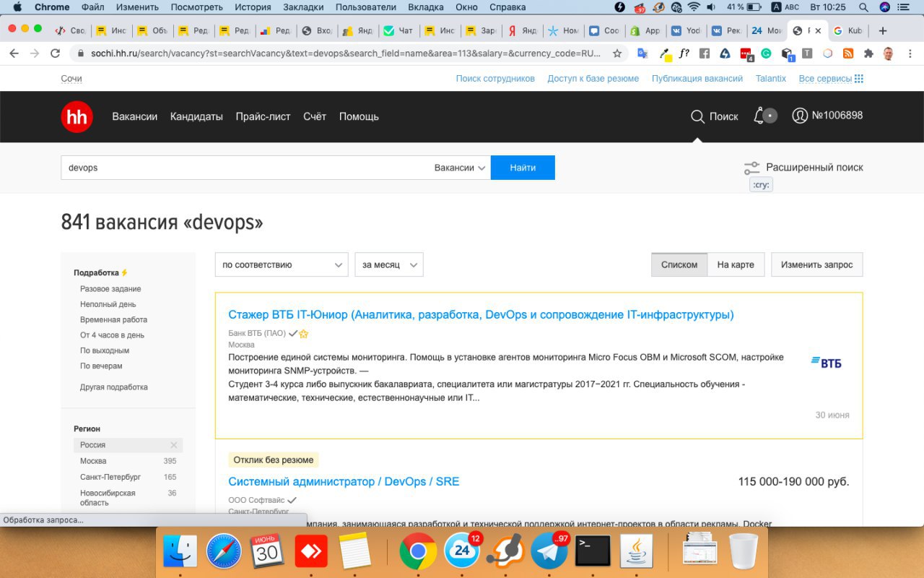Click Spotlight search in menu bar

point(863,7)
